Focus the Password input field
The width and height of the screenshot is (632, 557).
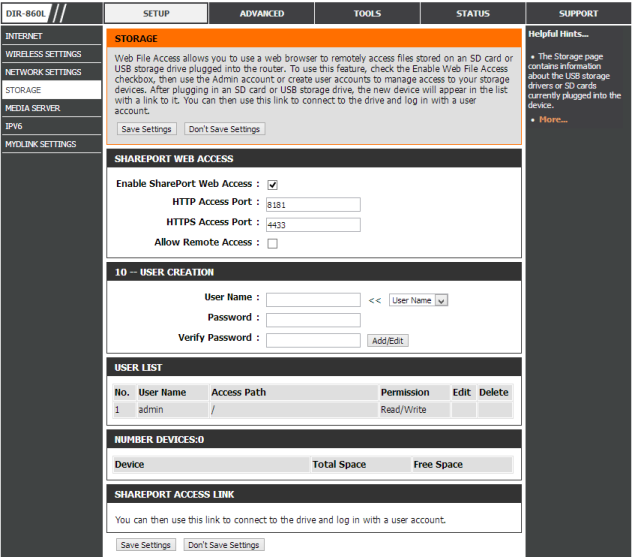pos(313,320)
